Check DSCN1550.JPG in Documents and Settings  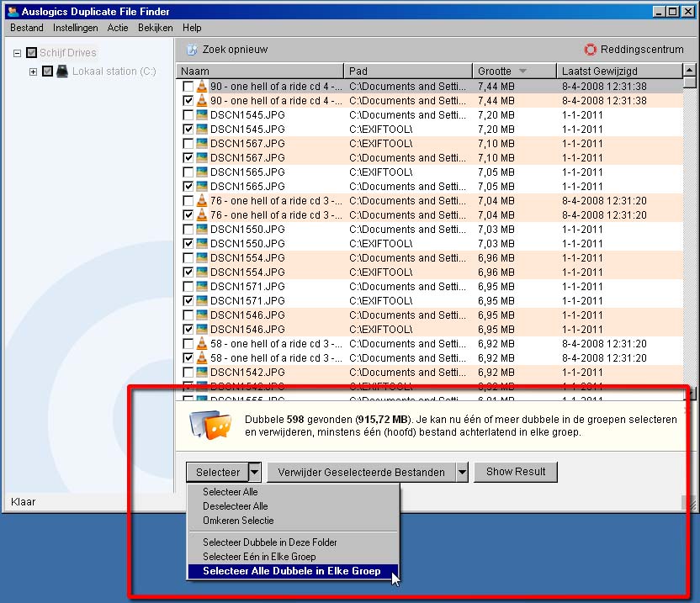click(188, 229)
